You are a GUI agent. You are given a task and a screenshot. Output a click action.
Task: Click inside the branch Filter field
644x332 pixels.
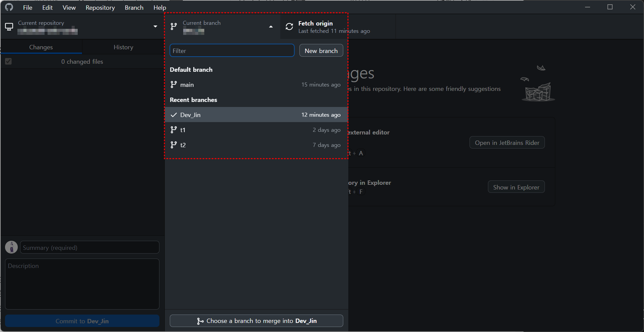232,50
